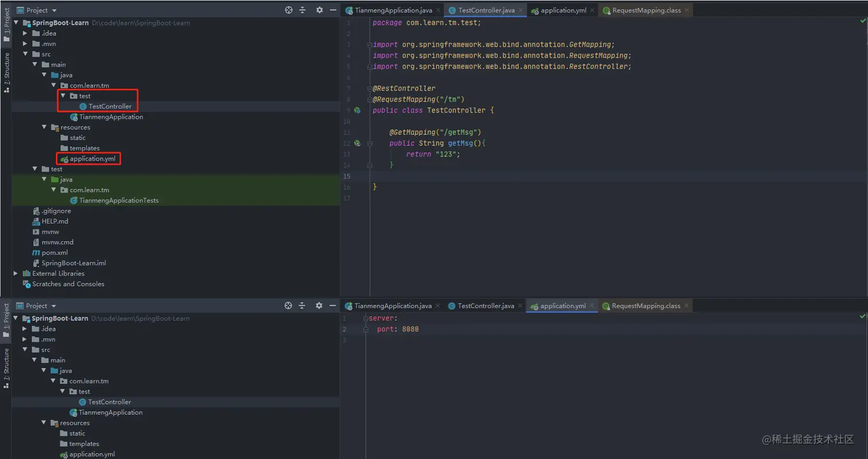Select TestController in lower project tree
Viewport: 868px width, 459px height.
point(109,402)
